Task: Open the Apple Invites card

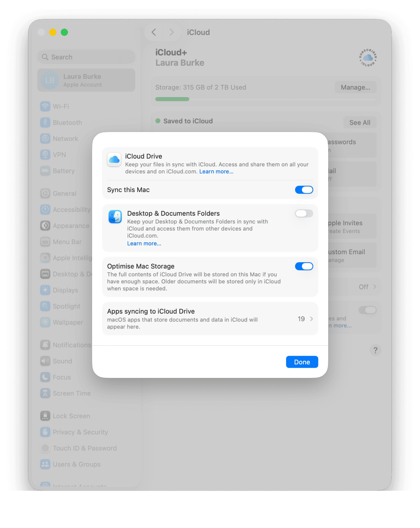Action: point(352,227)
